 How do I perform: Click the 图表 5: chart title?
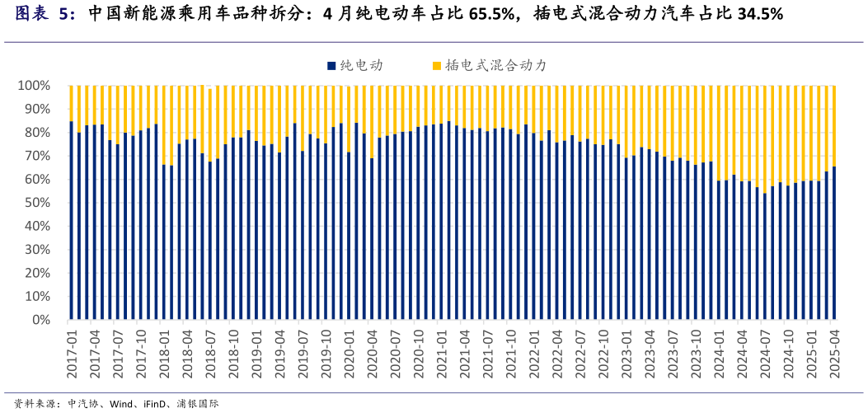coord(45,14)
